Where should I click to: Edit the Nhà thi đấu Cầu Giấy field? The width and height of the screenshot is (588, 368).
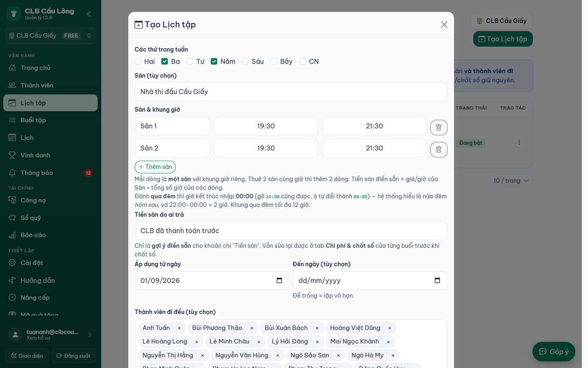point(291,92)
